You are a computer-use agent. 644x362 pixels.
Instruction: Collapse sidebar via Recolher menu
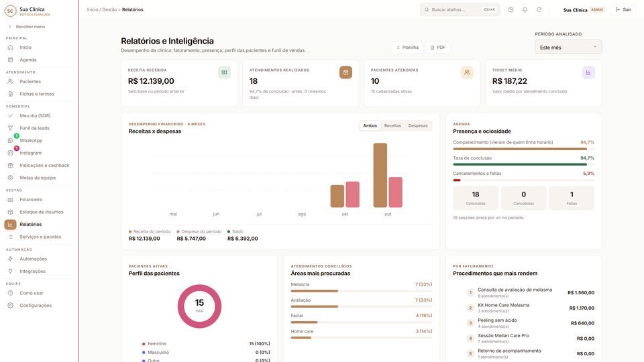(27, 27)
